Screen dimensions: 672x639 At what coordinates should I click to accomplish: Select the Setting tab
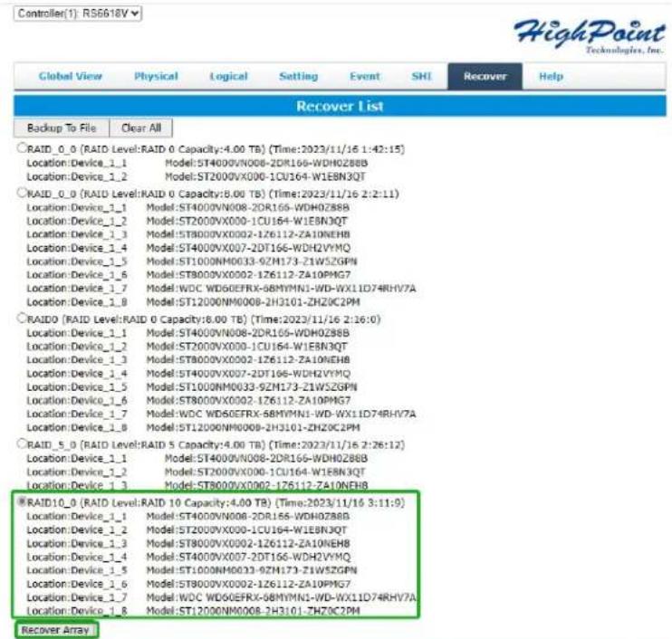coord(298,76)
